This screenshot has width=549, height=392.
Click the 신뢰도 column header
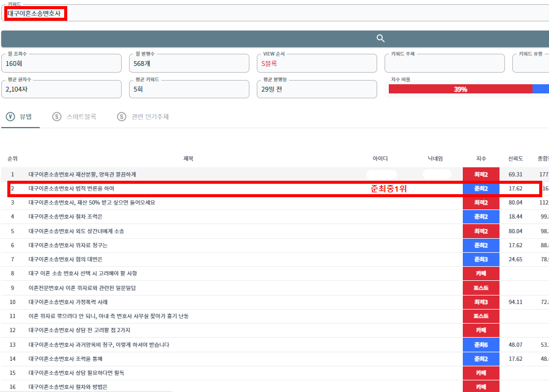pyautogui.click(x=515, y=159)
